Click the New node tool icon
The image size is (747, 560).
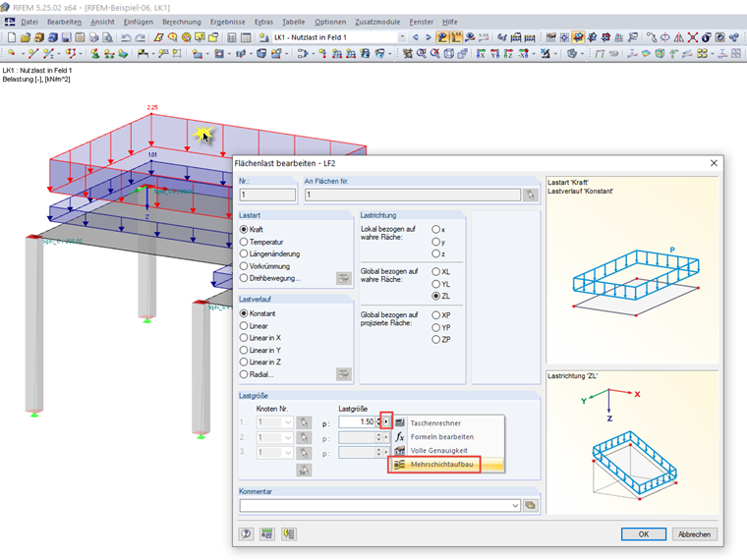(x=12, y=54)
